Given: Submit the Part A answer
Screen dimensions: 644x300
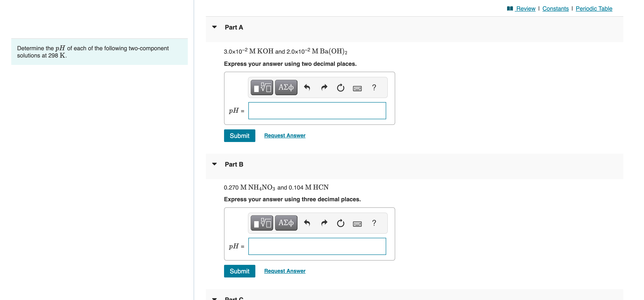Looking at the screenshot, I should [239, 135].
